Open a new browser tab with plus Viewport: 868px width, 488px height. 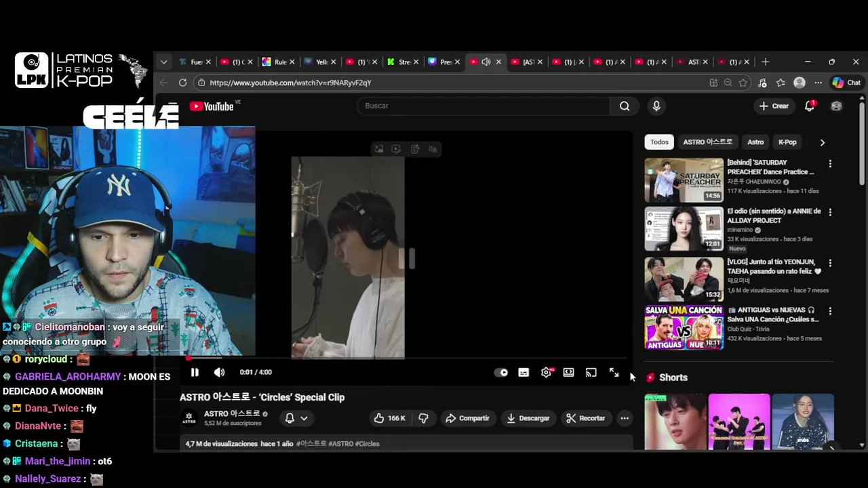(x=765, y=62)
